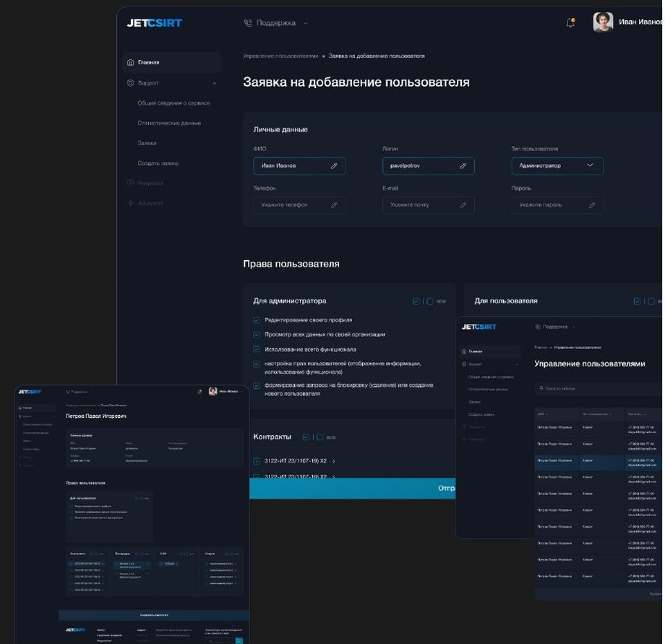The width and height of the screenshot is (665, 644).
Task: Toggle Редактирование своего профиля checkbox
Action: pyautogui.click(x=257, y=320)
